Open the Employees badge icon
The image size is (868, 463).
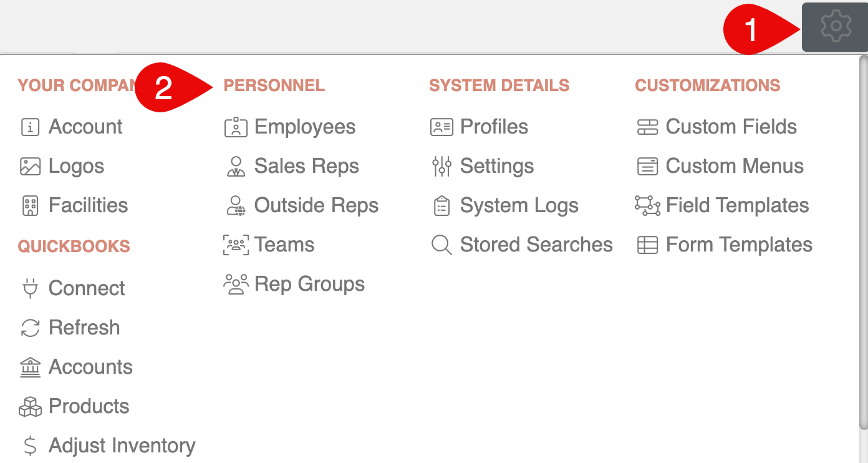[236, 127]
